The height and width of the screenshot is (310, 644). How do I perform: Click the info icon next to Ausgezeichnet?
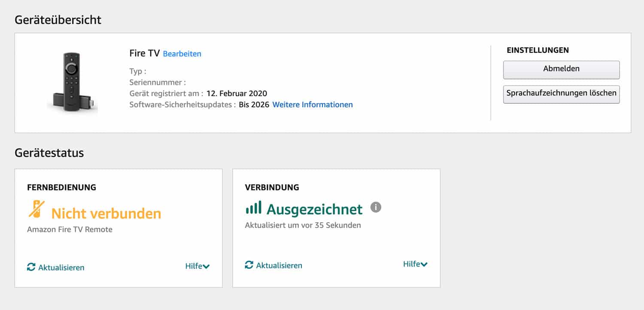[x=376, y=208]
